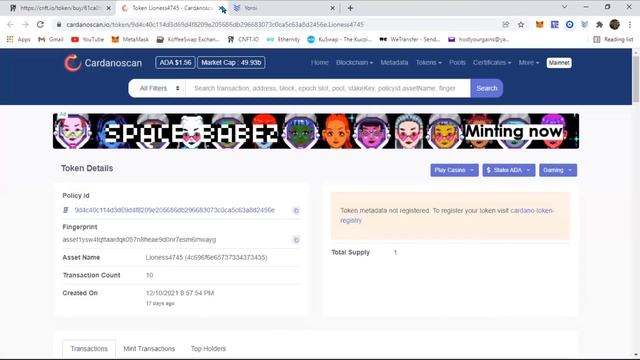Select the asset fingerprint text
Image resolution: width=640 pixels, height=360 pixels.
click(x=139, y=240)
